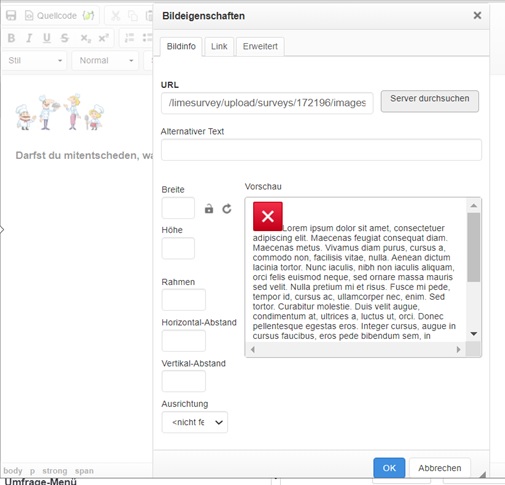This screenshot has height=485, width=505.
Task: Click the chefs image in editor
Action: click(x=60, y=112)
